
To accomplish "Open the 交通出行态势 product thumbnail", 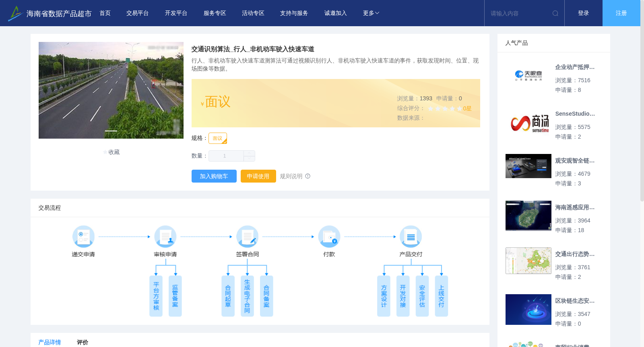I will coord(528,261).
